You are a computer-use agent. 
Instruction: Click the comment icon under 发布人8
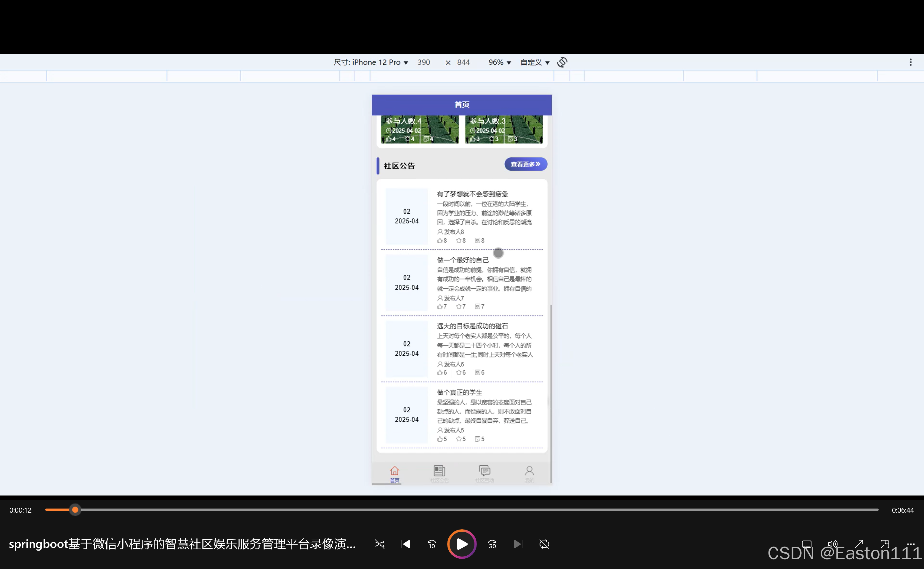[477, 240]
